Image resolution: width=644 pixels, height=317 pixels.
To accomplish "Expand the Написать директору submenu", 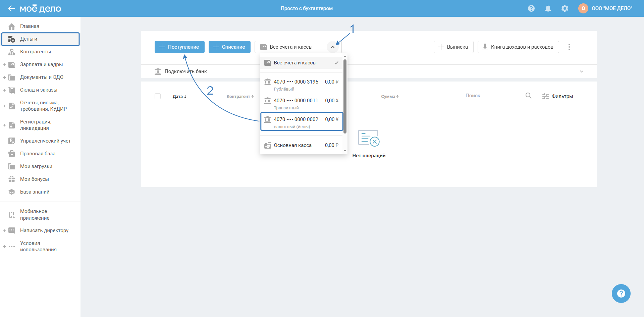I will 5,230.
